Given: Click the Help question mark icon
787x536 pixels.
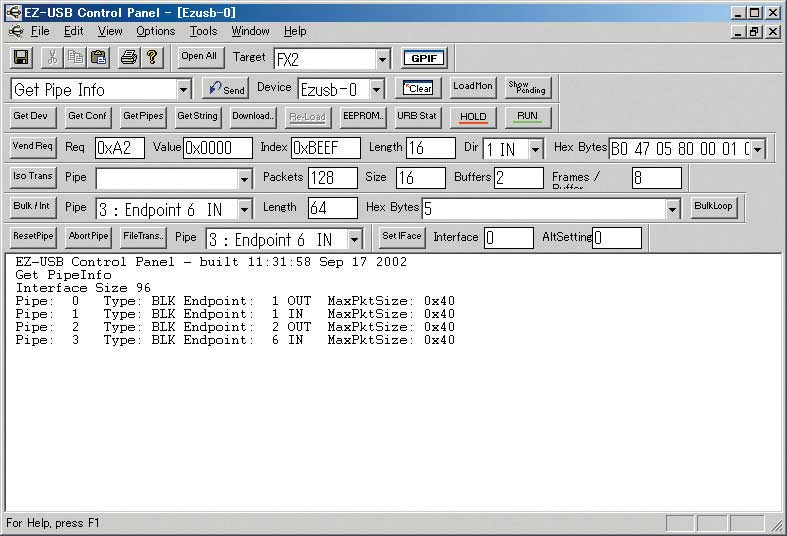Looking at the screenshot, I should [x=152, y=57].
